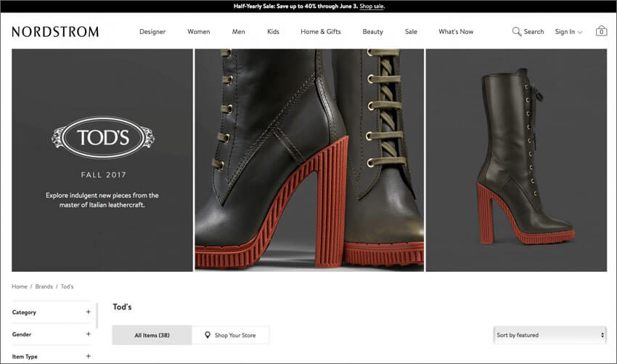Open the Men menu
The height and width of the screenshot is (364, 617).
tap(239, 32)
